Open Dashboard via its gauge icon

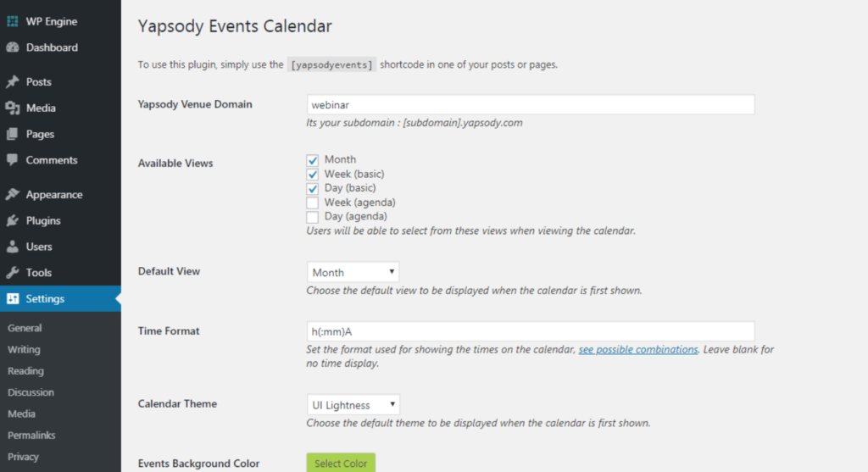click(13, 47)
